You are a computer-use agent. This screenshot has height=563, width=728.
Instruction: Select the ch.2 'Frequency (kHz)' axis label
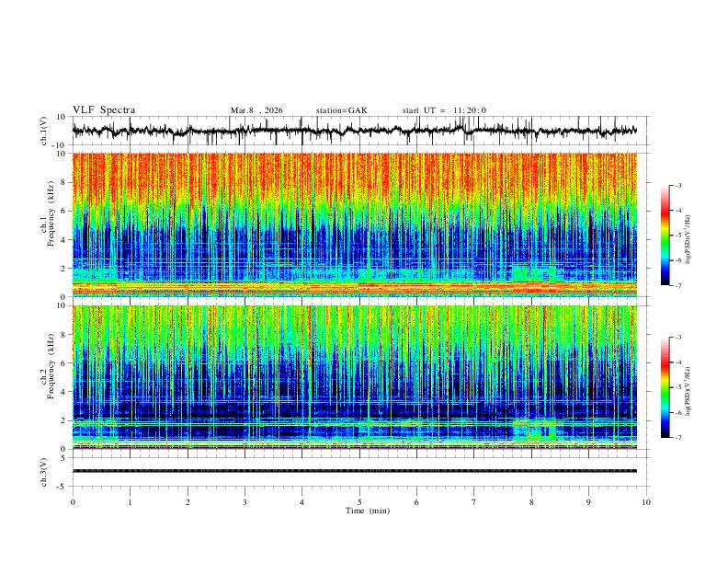tap(51, 366)
